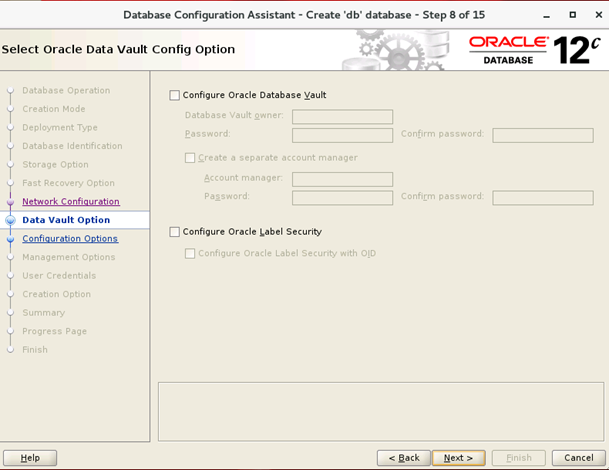Click Progress Page step label

tap(54, 331)
